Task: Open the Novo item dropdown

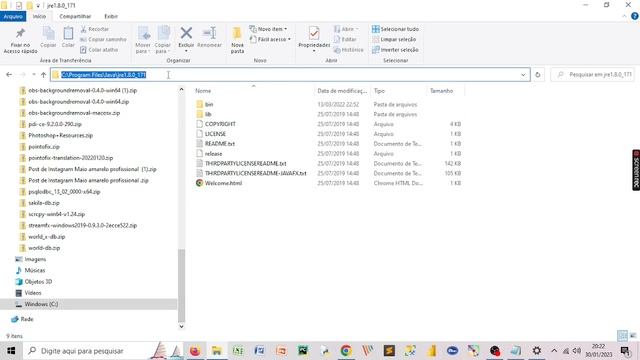Action: [268, 29]
